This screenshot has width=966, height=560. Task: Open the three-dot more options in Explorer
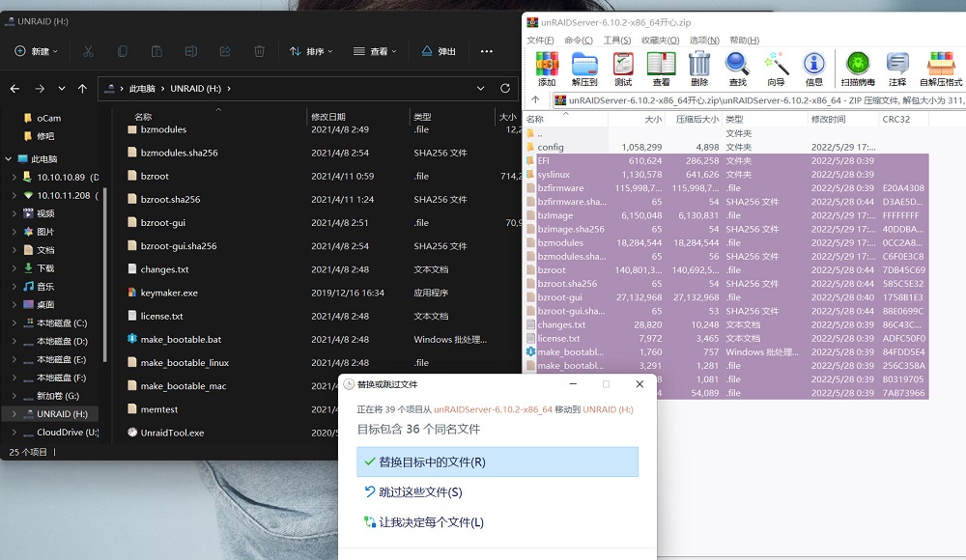pyautogui.click(x=487, y=51)
